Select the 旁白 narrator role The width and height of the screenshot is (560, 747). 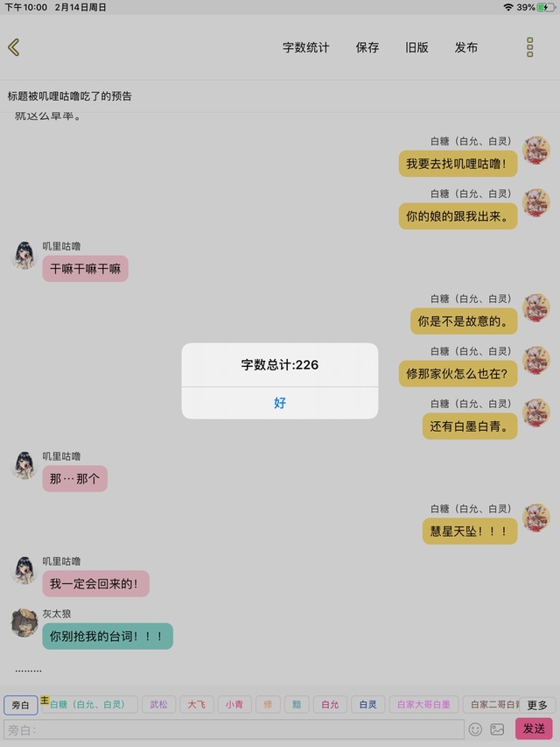20,705
